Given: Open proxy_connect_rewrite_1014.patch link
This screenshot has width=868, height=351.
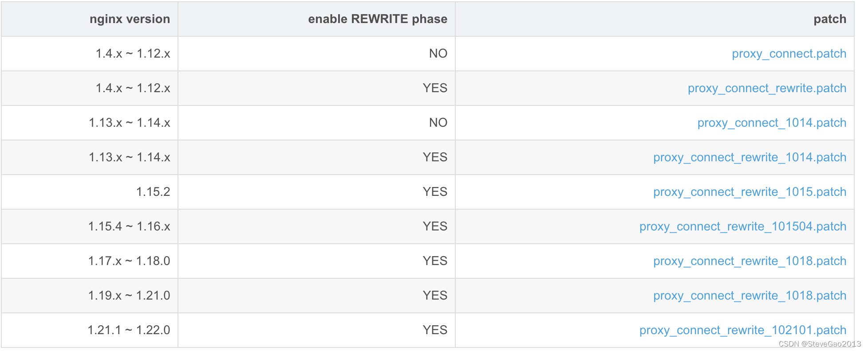Looking at the screenshot, I should click(750, 157).
